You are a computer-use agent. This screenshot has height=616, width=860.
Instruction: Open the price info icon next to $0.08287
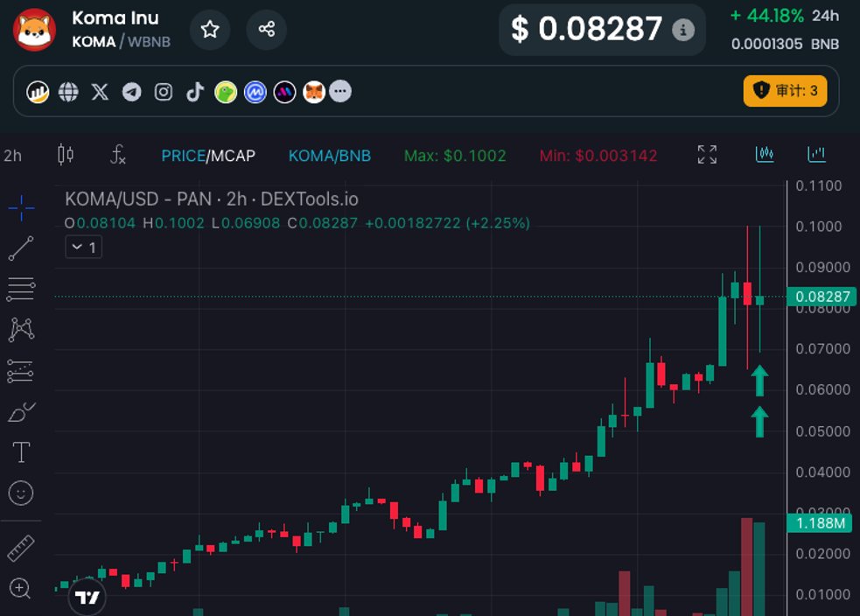tap(683, 30)
